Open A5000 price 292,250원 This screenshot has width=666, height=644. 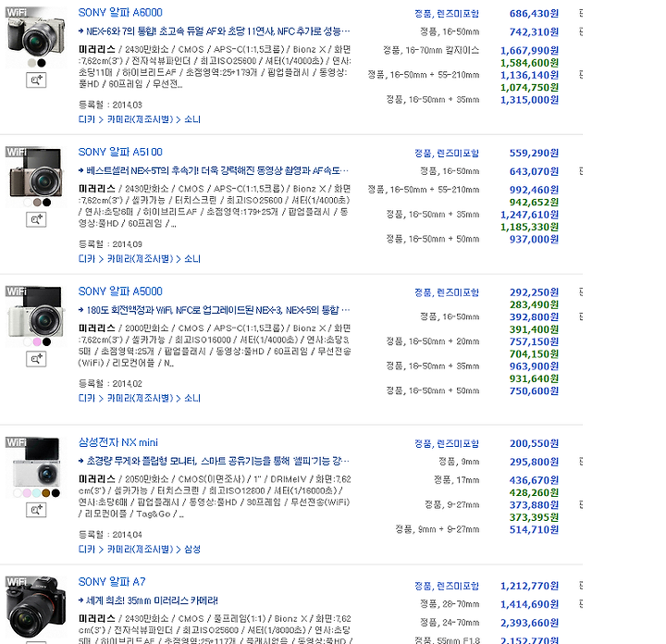(534, 292)
